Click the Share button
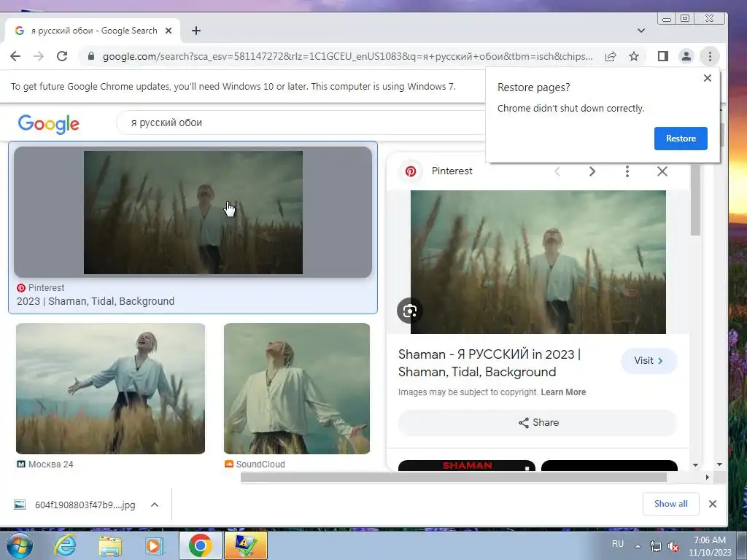This screenshot has height=560, width=747. click(x=538, y=422)
